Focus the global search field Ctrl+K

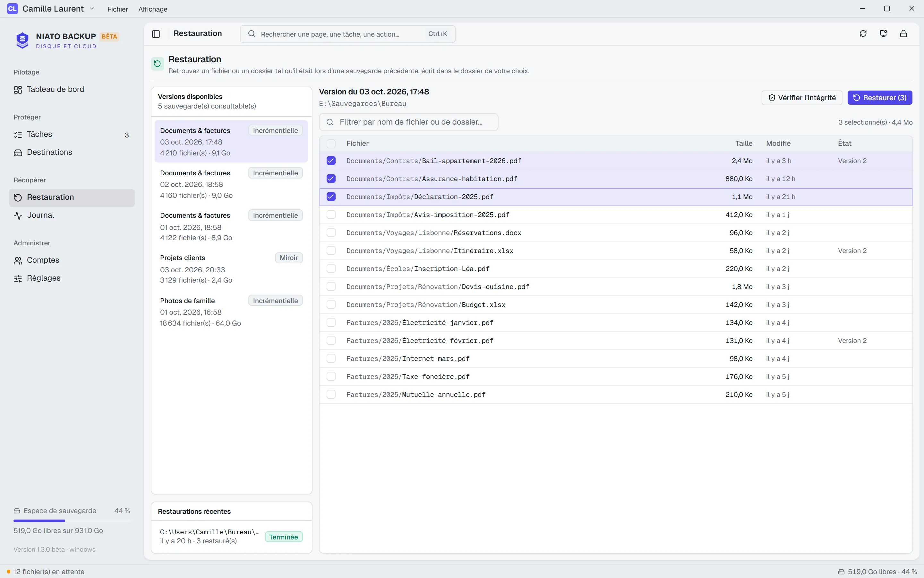[x=347, y=34]
